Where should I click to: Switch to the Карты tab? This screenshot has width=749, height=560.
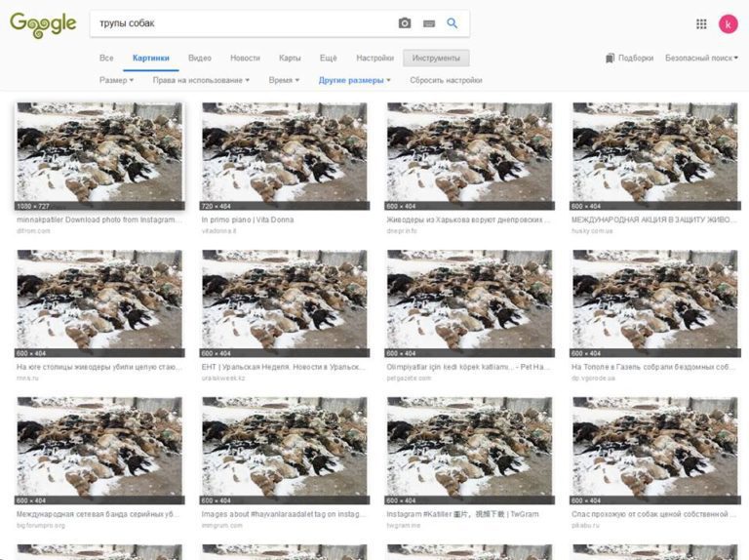click(x=290, y=58)
